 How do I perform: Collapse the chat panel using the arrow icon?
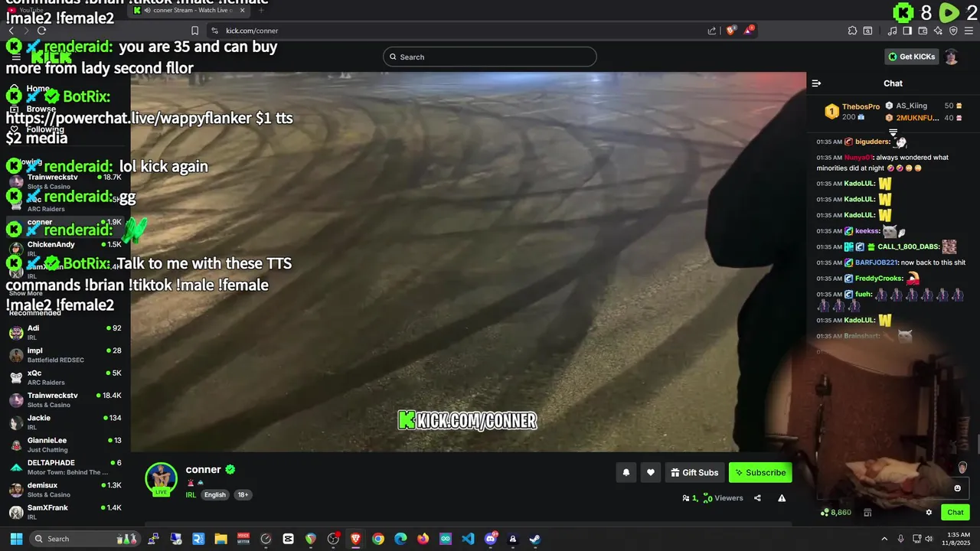click(x=816, y=83)
